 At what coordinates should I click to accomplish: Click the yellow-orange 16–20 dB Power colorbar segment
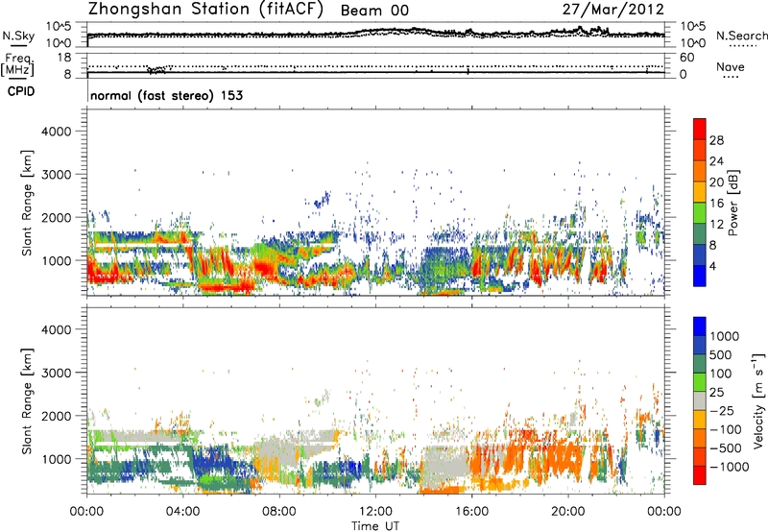pos(700,192)
